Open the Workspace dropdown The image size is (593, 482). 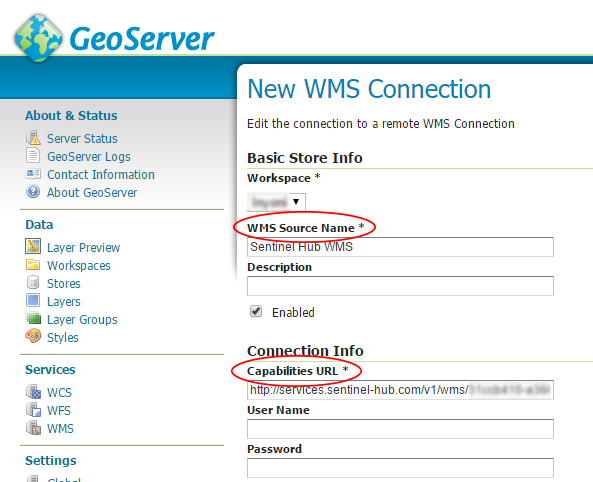click(x=276, y=202)
